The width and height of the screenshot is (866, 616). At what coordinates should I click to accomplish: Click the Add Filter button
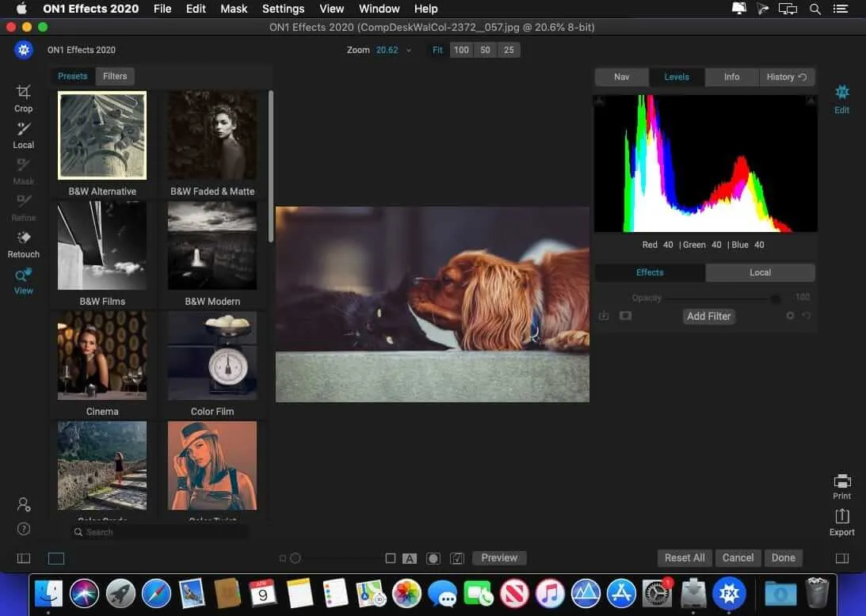[x=708, y=316]
